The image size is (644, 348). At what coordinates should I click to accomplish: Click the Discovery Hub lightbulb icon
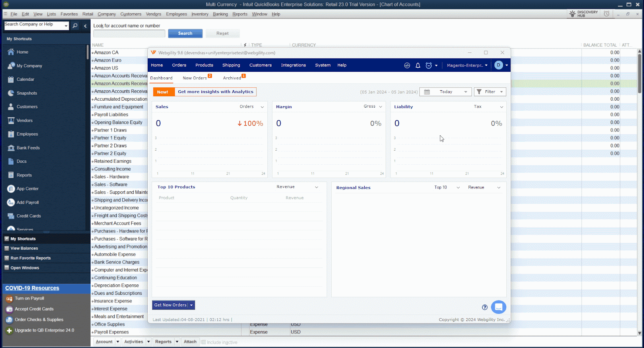(572, 14)
